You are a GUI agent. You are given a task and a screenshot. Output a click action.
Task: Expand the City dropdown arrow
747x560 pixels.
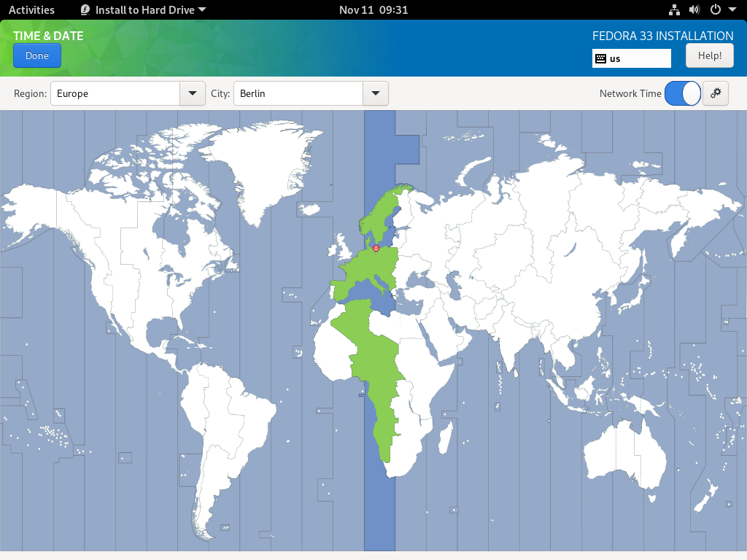[x=376, y=93]
